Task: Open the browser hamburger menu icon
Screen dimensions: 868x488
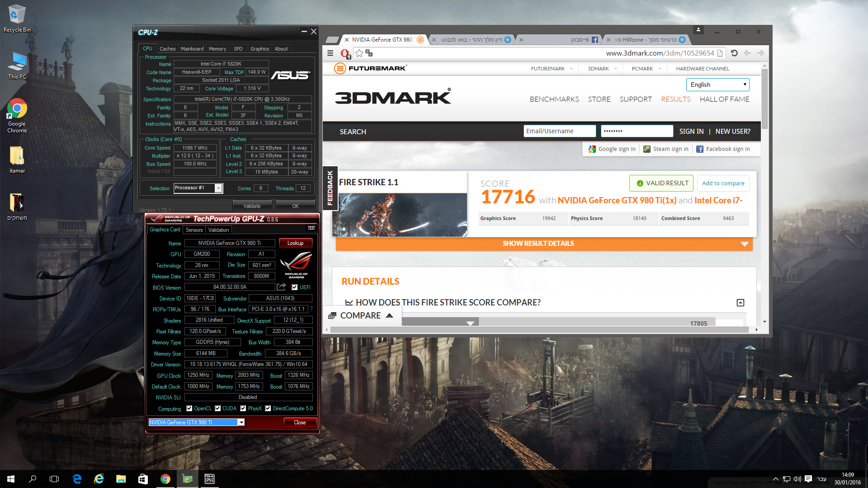Action: point(330,53)
